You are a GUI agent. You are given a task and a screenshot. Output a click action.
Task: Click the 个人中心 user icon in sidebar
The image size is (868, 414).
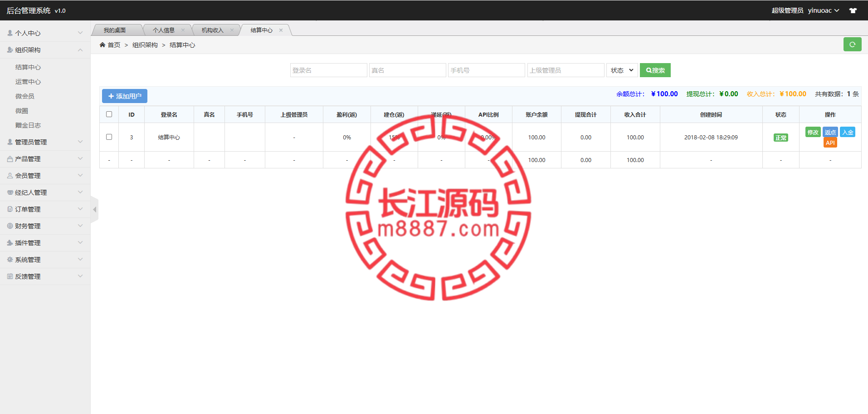click(10, 33)
